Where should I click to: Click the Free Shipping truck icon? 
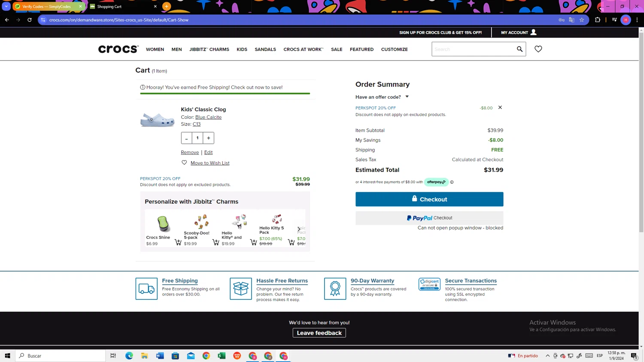[146, 289]
